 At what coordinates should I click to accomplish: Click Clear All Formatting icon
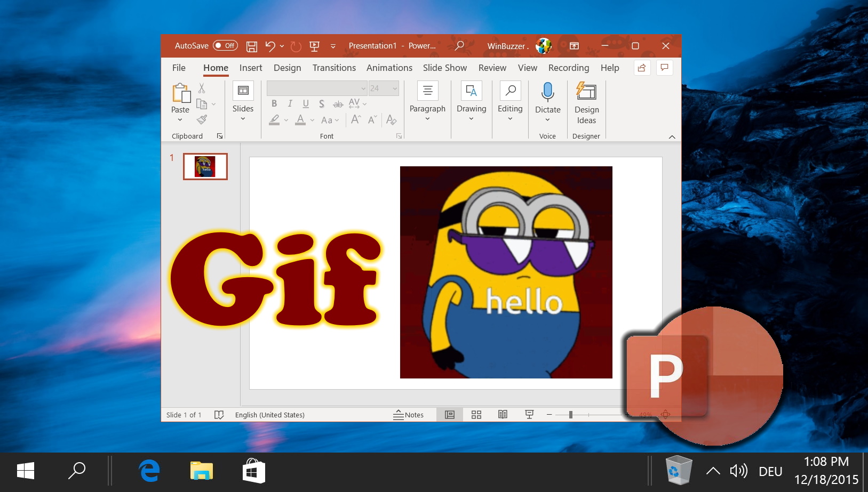point(391,119)
